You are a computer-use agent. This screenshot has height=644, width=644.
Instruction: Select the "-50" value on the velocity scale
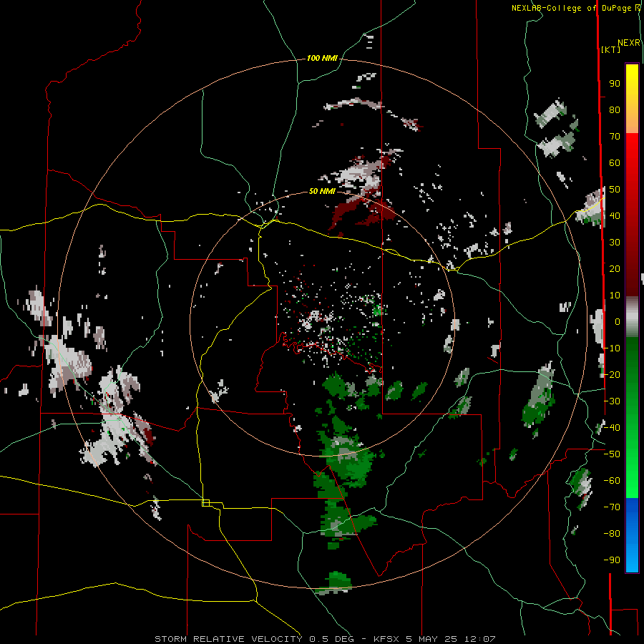click(612, 454)
